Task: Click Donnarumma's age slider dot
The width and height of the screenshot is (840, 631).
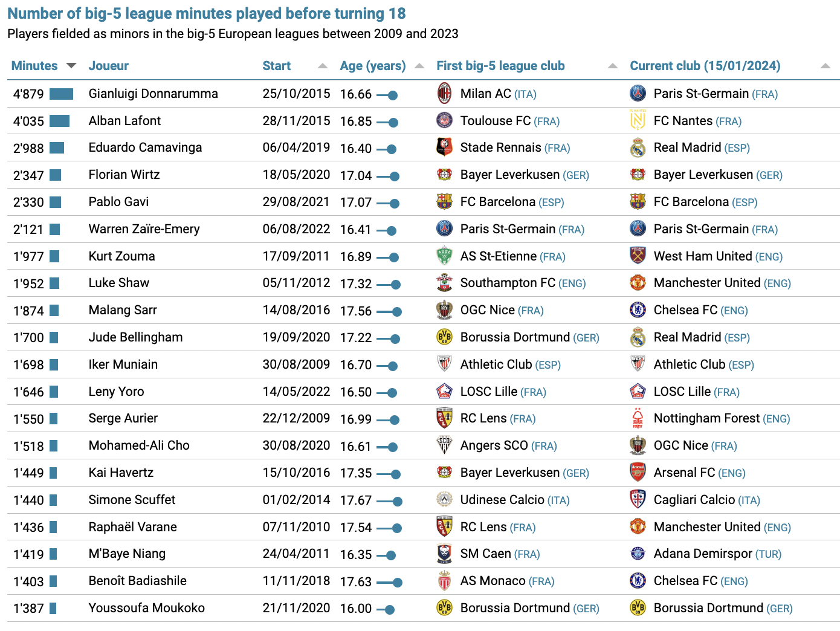Action: point(393,95)
